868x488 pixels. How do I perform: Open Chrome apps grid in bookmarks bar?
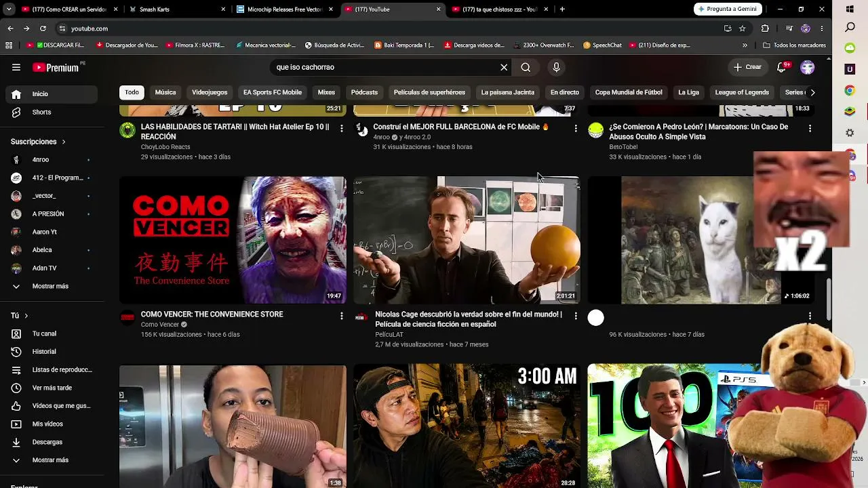coord(9,45)
